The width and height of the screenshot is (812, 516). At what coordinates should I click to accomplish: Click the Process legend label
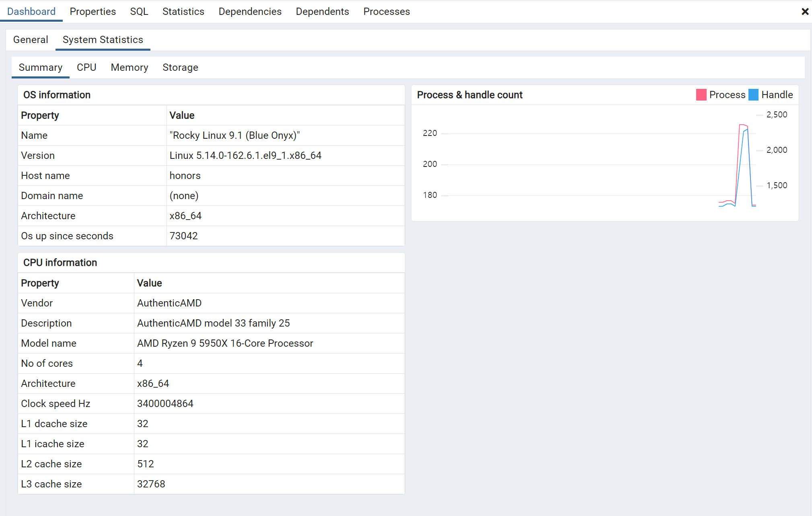727,95
